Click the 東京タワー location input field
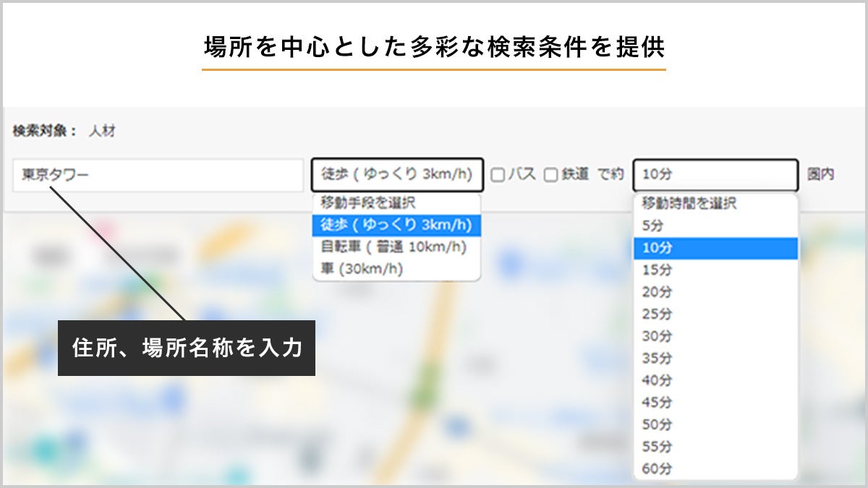 tap(158, 176)
